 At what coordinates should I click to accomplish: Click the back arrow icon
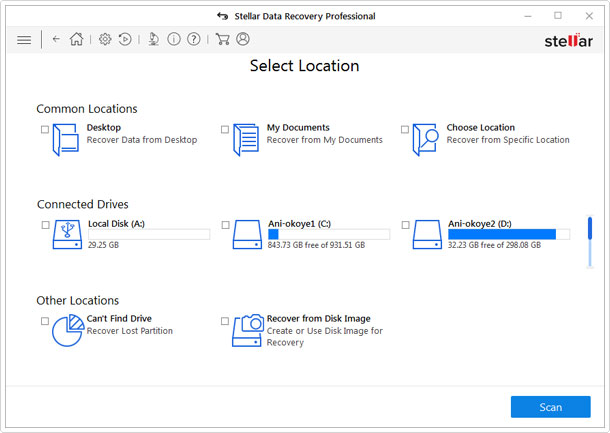[x=56, y=39]
